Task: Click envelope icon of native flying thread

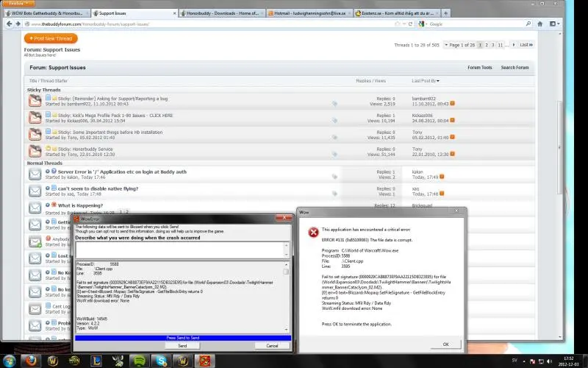Action: point(35,191)
